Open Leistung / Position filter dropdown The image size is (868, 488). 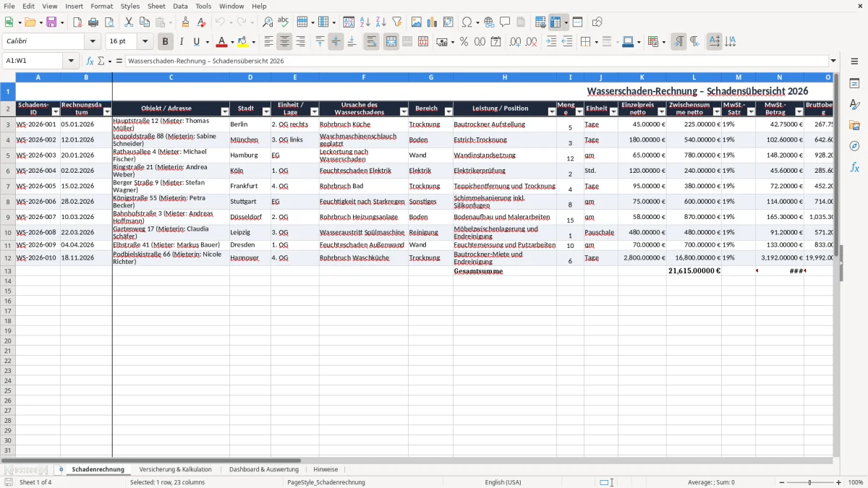coord(552,112)
